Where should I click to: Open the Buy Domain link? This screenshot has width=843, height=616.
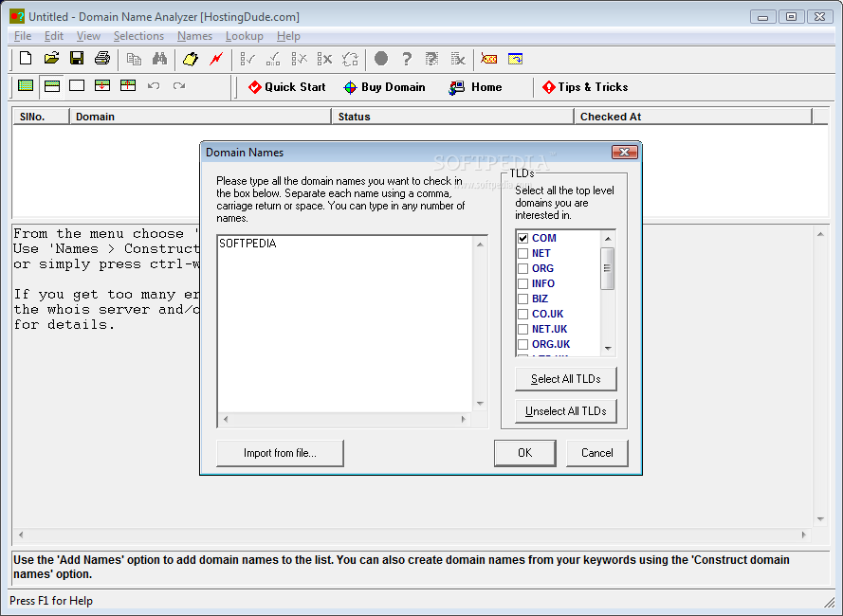384,87
